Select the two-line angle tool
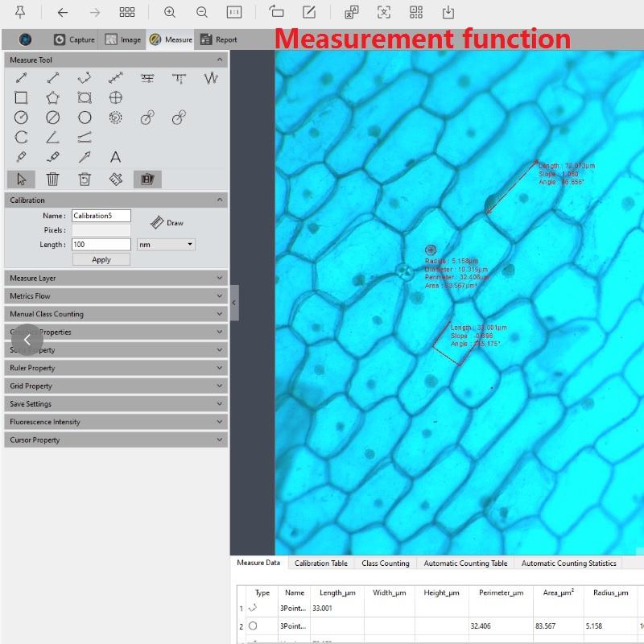 coord(85,137)
